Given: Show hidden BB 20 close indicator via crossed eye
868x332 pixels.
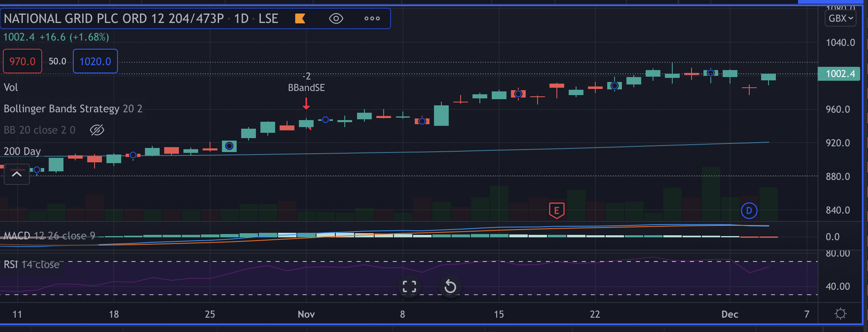Looking at the screenshot, I should pyautogui.click(x=97, y=130).
